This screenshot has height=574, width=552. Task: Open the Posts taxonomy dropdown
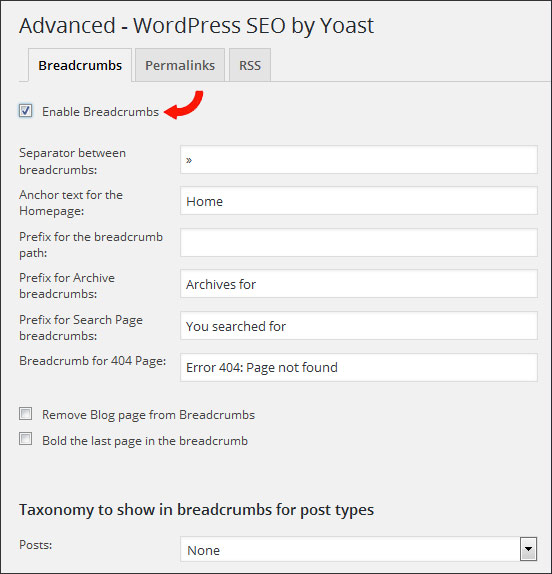click(359, 549)
